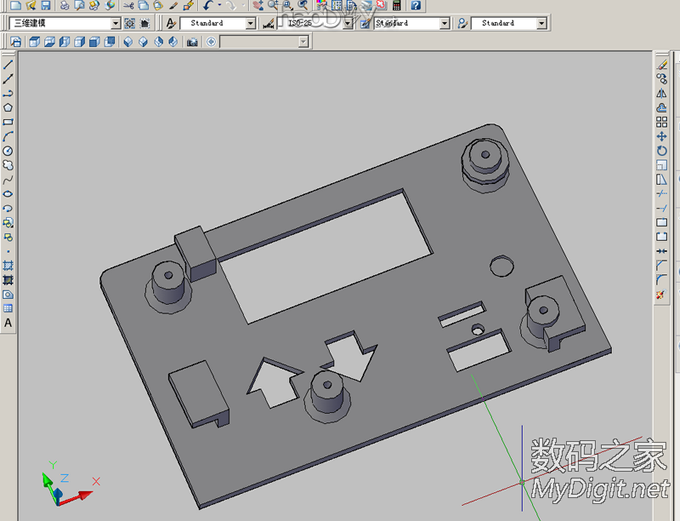Select the Line draw tool
680x521 pixels.
point(8,63)
